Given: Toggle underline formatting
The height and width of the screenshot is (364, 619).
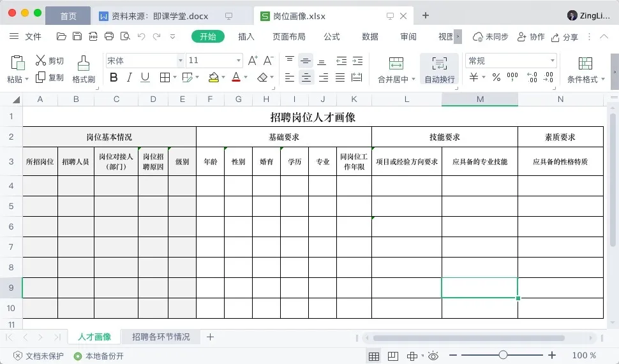Looking at the screenshot, I should click(145, 77).
